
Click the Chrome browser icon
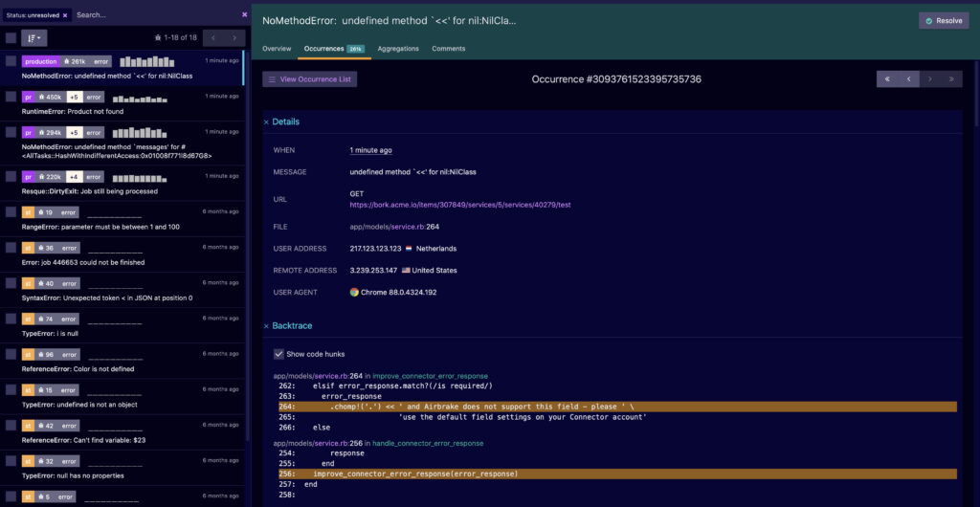click(354, 292)
